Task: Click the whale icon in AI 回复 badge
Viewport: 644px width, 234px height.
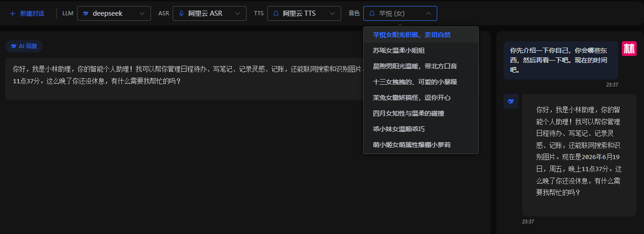Action: [x=13, y=46]
